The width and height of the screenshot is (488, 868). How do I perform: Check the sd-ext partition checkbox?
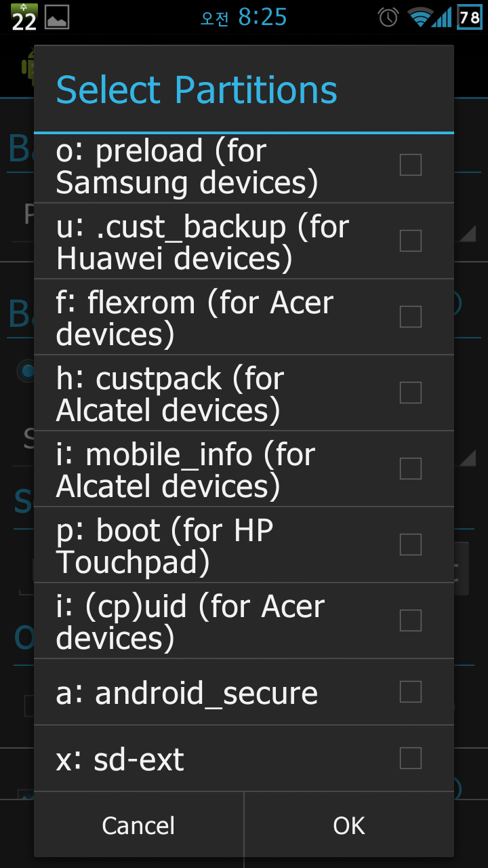411,758
